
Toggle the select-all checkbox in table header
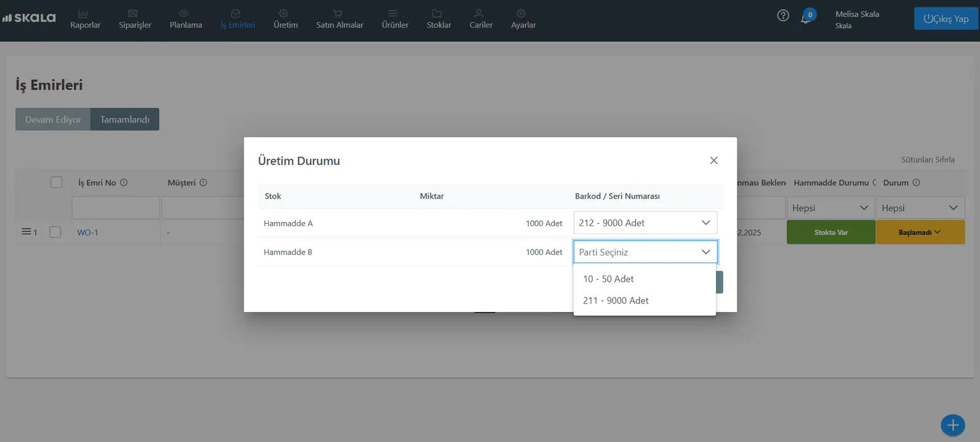(56, 182)
